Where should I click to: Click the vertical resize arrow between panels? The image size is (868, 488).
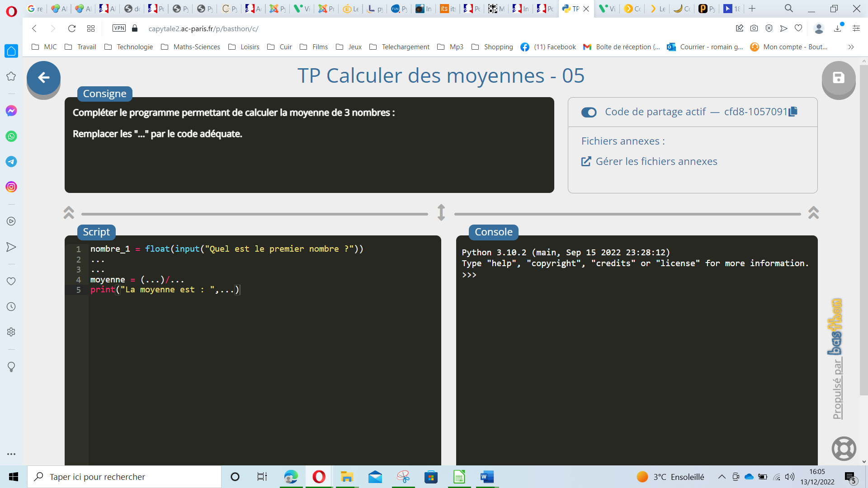[441, 212]
